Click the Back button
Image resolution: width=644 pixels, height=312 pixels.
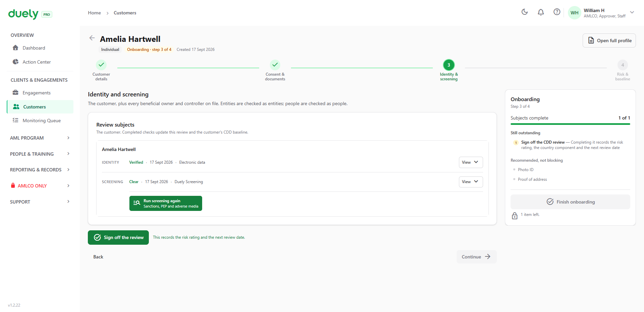point(98,257)
